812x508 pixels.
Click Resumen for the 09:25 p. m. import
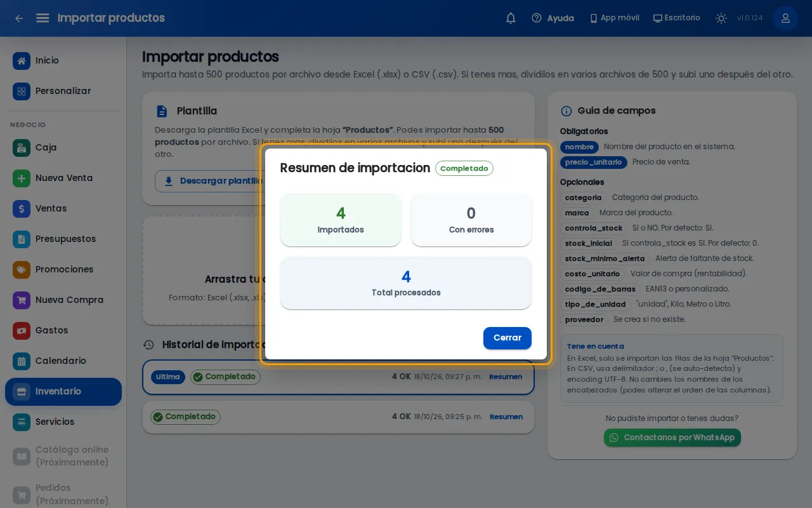coord(506,417)
